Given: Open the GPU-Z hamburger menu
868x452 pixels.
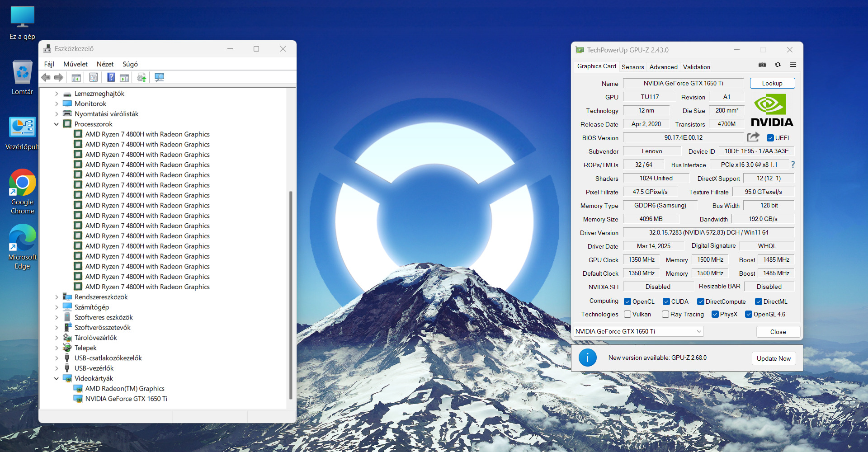Looking at the screenshot, I should [793, 65].
